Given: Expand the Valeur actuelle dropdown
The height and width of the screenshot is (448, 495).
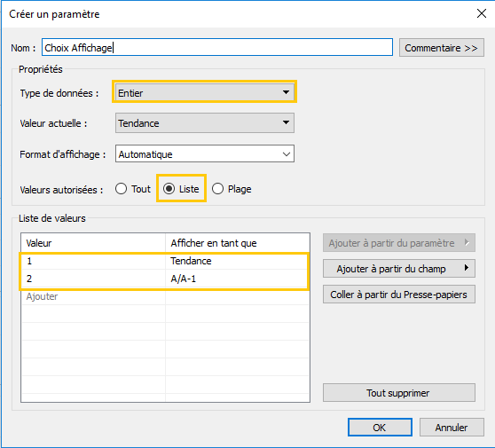Looking at the screenshot, I should [205, 122].
